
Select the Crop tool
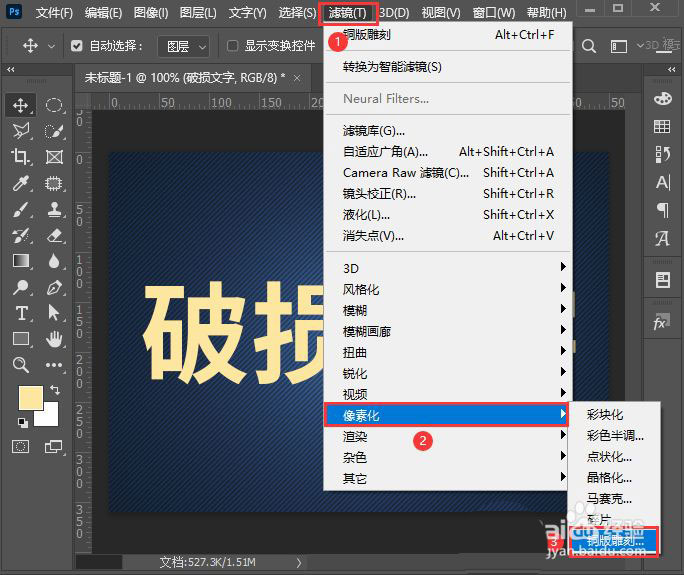(x=21, y=157)
